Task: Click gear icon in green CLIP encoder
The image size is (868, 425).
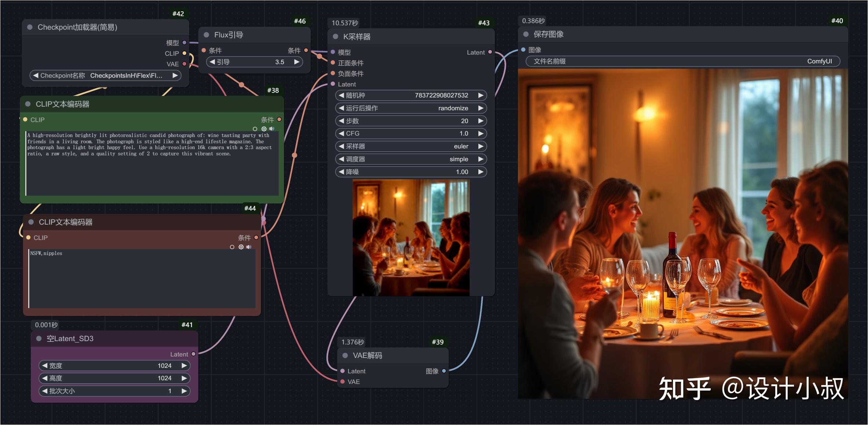Action: (x=264, y=129)
